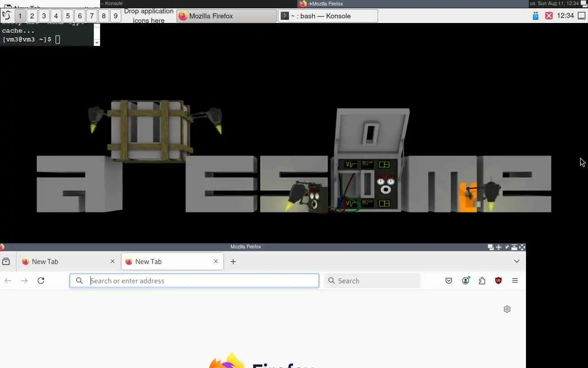Toggle Firefox titlebar floating button
This screenshot has height=368, width=588.
click(x=491, y=247)
